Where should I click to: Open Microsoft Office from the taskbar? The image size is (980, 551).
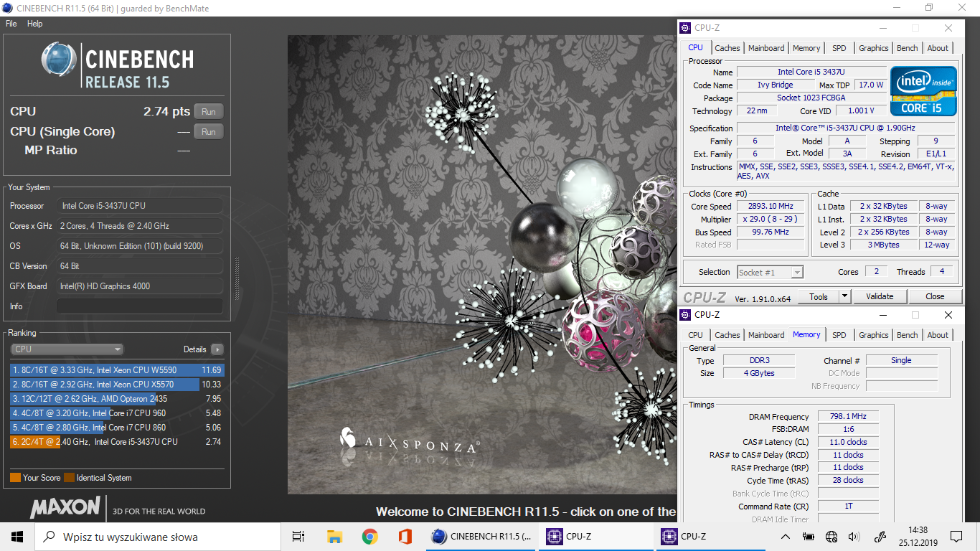tap(405, 536)
